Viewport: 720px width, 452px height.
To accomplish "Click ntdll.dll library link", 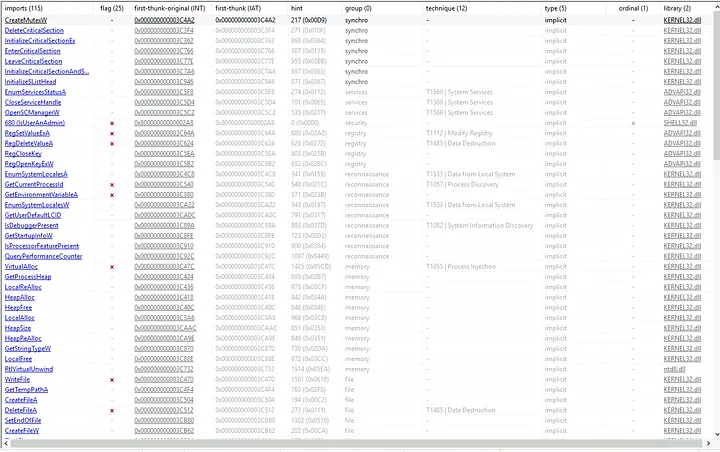I will coord(674,369).
